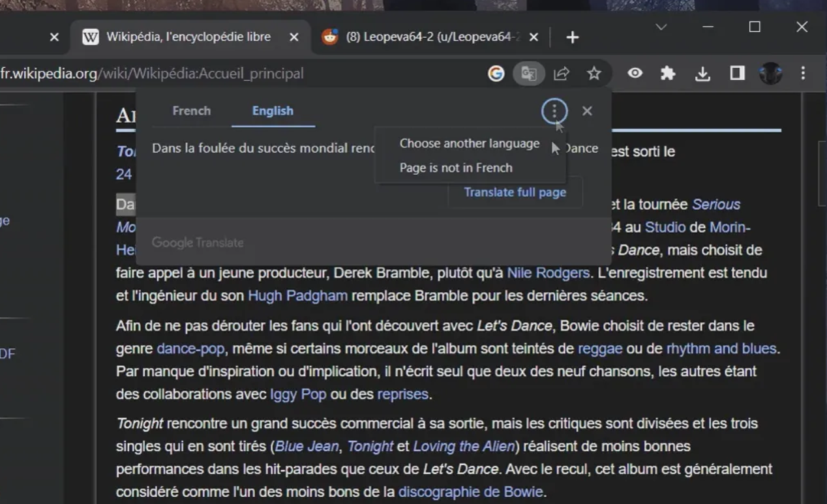
Task: Choose another language from the translate menu
Action: pos(470,143)
